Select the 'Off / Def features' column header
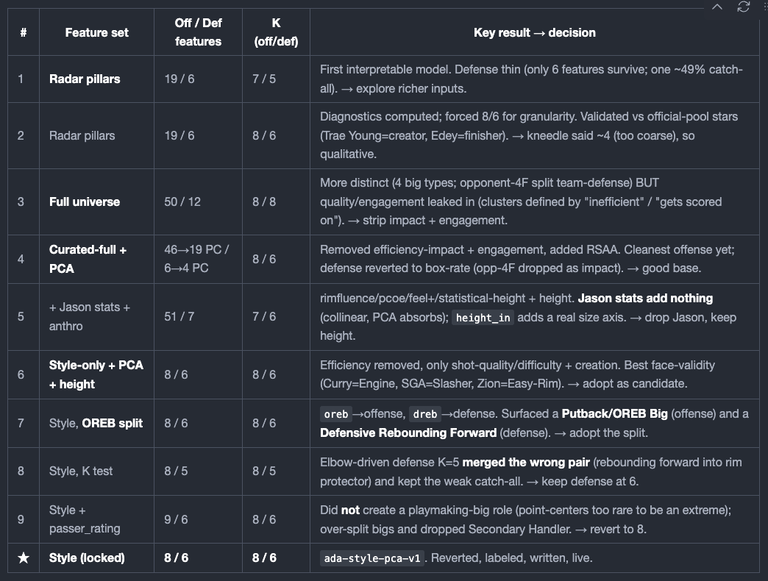This screenshot has width=768, height=581. (x=198, y=32)
